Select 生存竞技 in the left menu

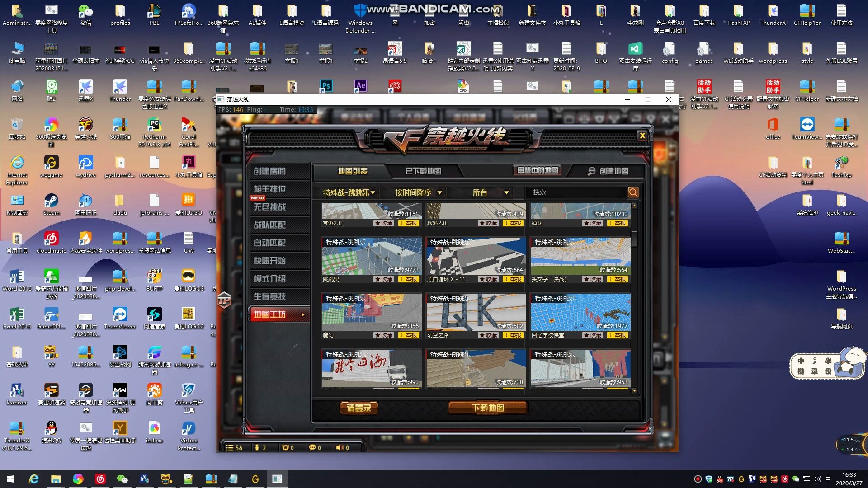point(269,296)
